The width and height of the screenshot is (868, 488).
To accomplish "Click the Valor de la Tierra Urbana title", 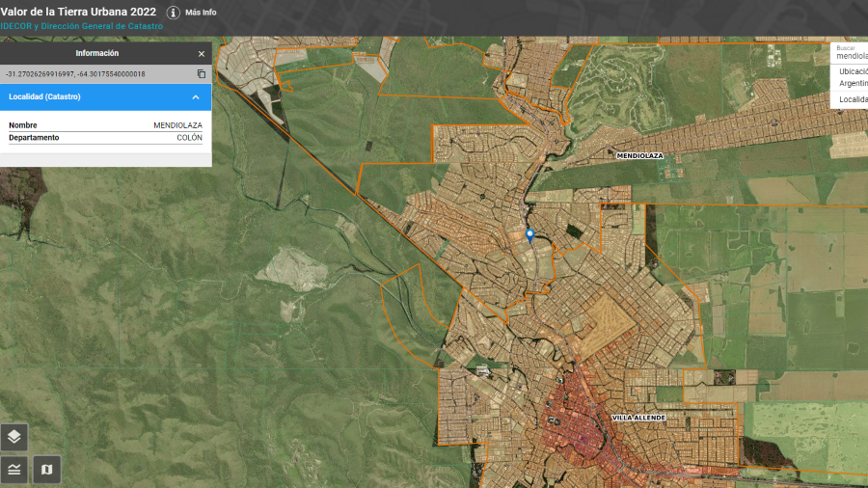I will (x=78, y=12).
